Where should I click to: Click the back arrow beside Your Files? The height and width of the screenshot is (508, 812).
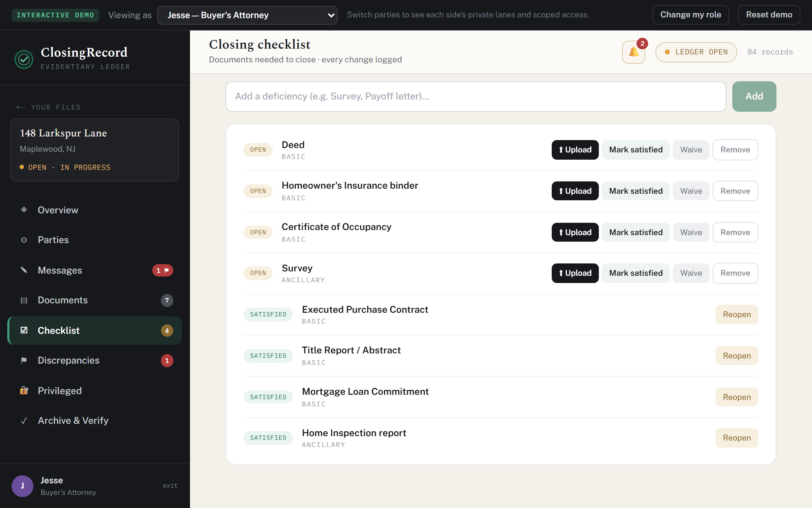pos(21,107)
